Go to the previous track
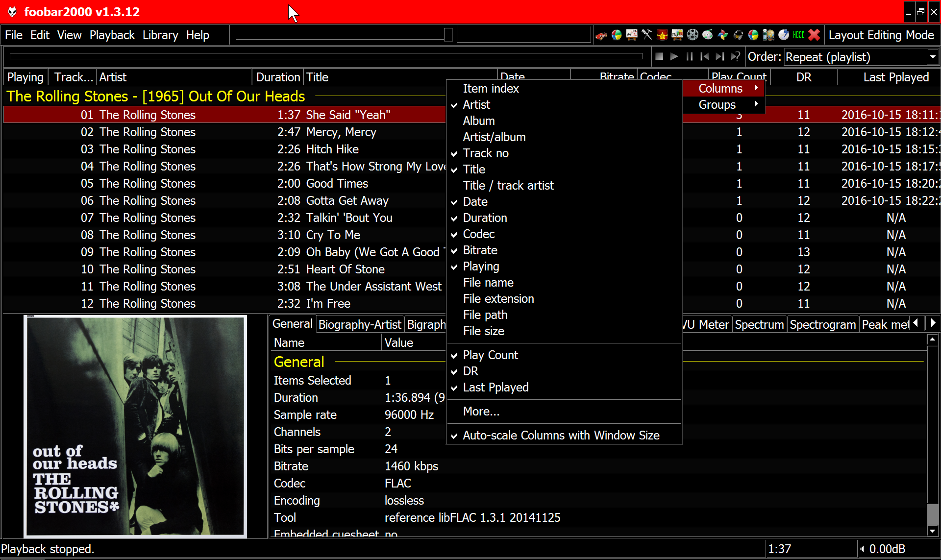The image size is (941, 560). [x=705, y=57]
